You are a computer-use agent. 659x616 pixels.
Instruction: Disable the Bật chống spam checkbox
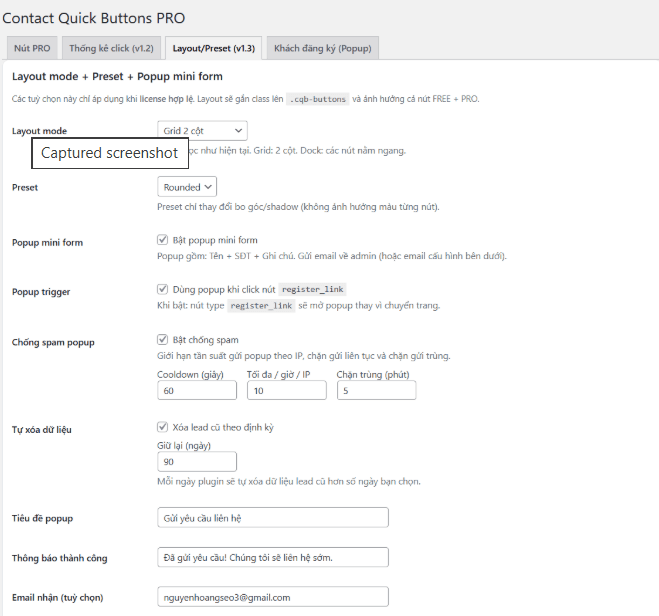(163, 340)
